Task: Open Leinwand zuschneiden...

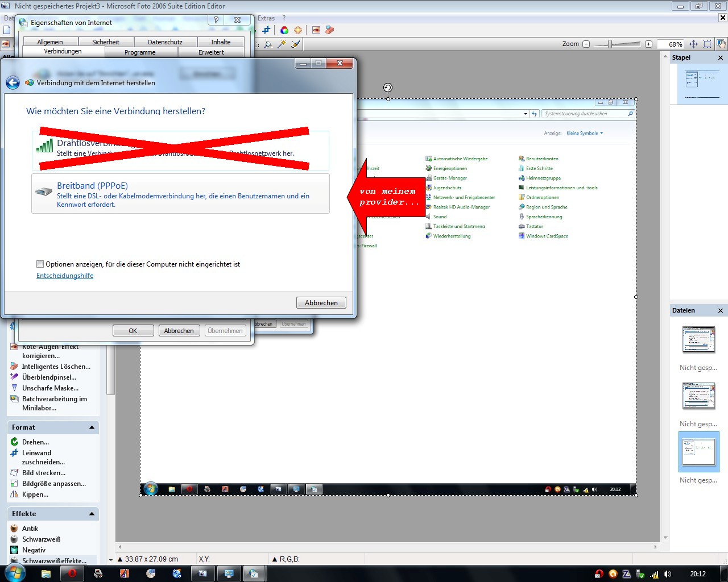Action: pos(43,458)
